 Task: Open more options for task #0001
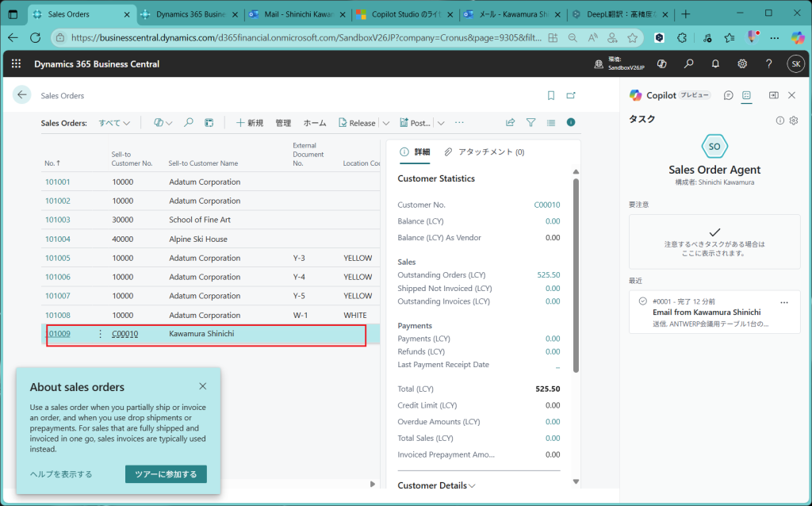784,302
